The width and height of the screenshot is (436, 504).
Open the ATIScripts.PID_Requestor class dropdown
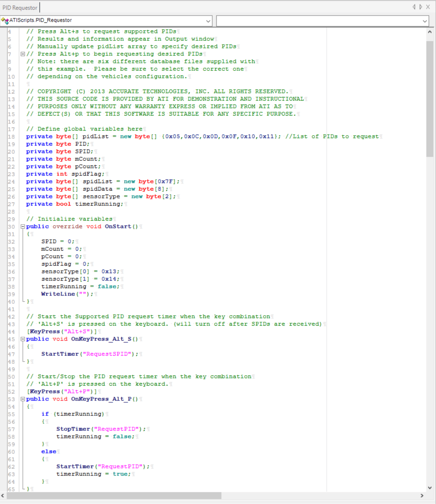[208, 21]
